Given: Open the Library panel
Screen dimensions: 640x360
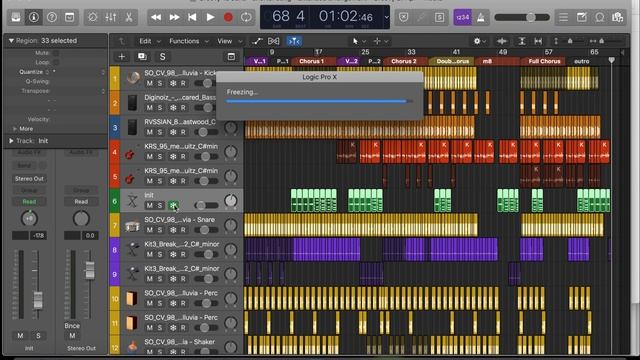Looking at the screenshot, I should coord(16,17).
